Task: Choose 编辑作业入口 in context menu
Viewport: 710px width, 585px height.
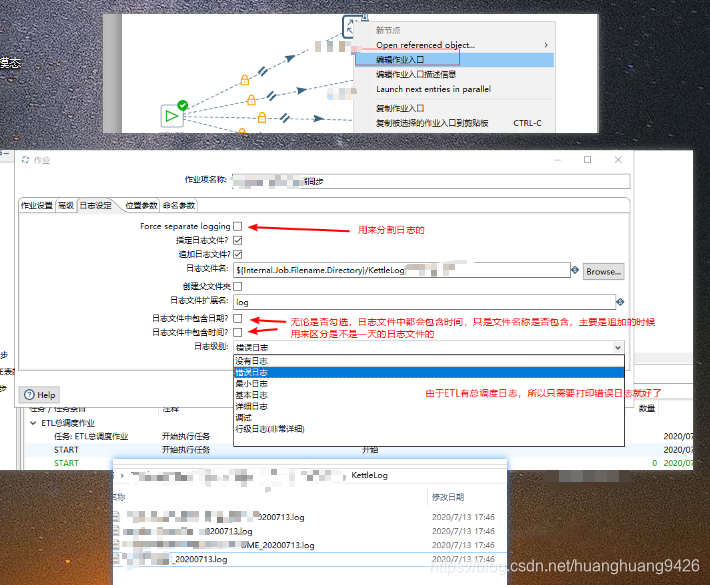Action: click(x=454, y=59)
